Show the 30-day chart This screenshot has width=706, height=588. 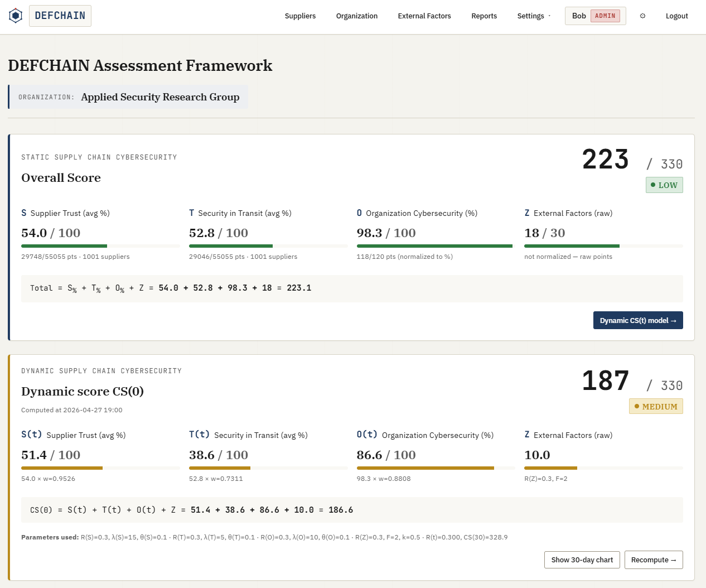(582, 560)
